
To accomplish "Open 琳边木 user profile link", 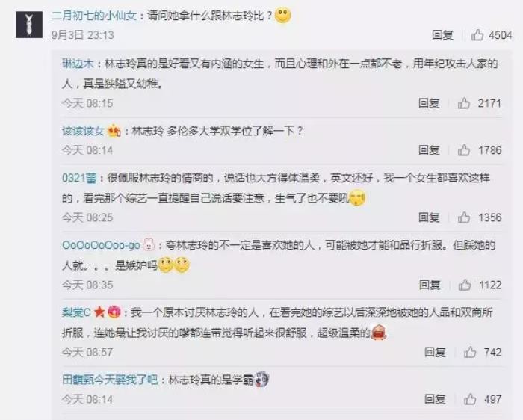I will coord(78,64).
